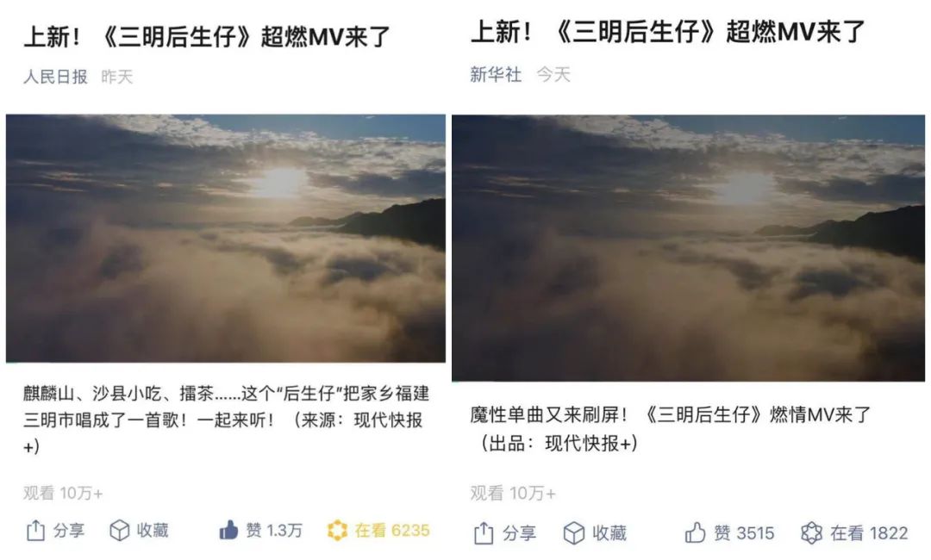Click the 收藏 label in the left post
Screen dimensions: 931x560
153,531
